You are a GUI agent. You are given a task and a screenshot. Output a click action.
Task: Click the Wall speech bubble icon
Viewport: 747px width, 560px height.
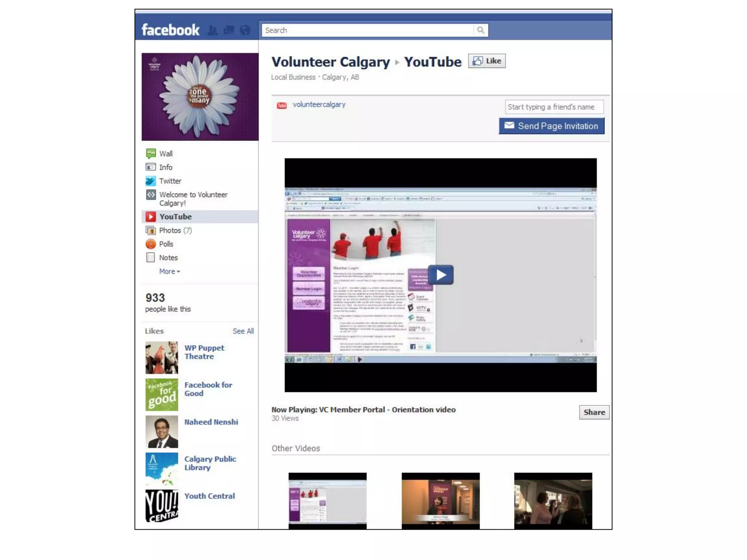151,153
